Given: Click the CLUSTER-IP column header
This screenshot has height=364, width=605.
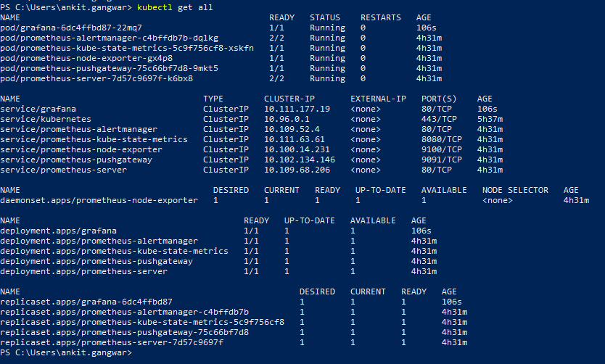Looking at the screenshot, I should [289, 99].
